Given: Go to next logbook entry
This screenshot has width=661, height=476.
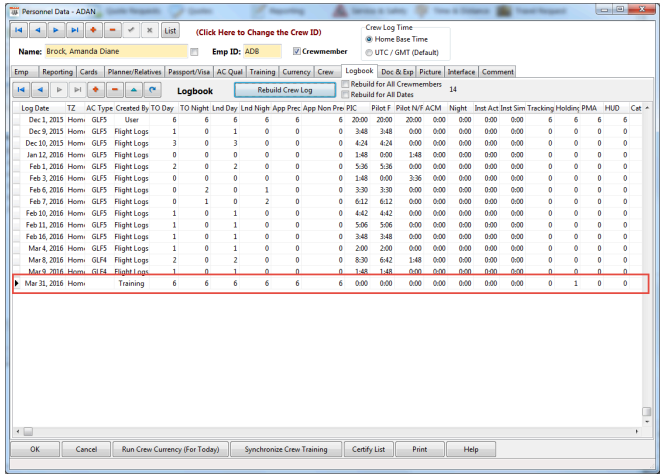Looking at the screenshot, I should click(x=59, y=89).
